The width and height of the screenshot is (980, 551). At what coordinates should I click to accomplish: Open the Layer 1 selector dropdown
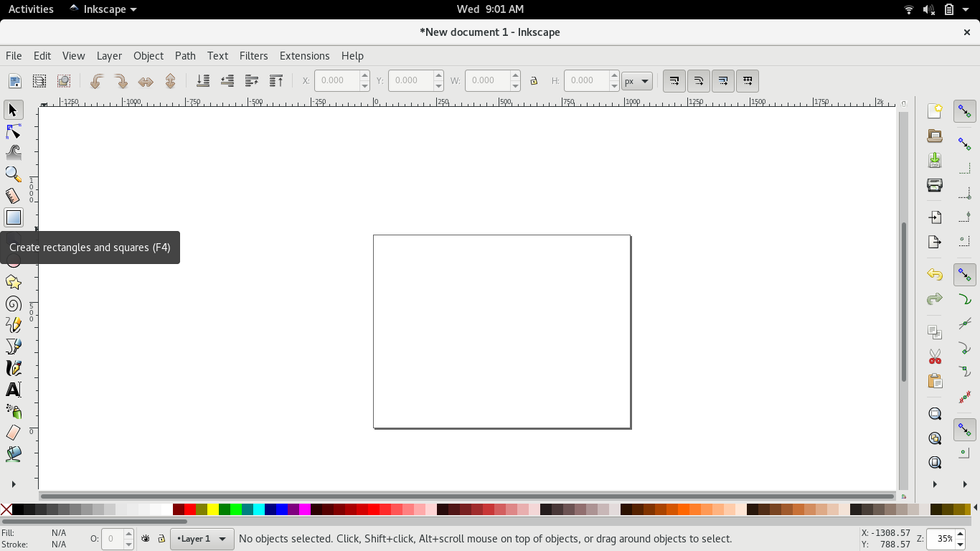tap(202, 539)
